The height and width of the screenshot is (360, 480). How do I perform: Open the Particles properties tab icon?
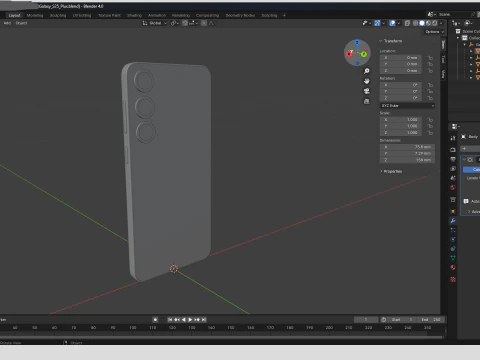pos(453,230)
